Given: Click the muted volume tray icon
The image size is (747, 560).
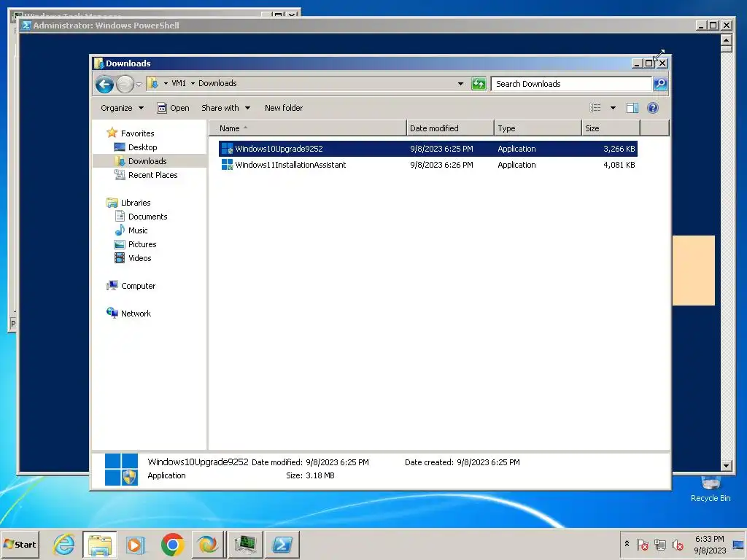Looking at the screenshot, I should [x=677, y=544].
